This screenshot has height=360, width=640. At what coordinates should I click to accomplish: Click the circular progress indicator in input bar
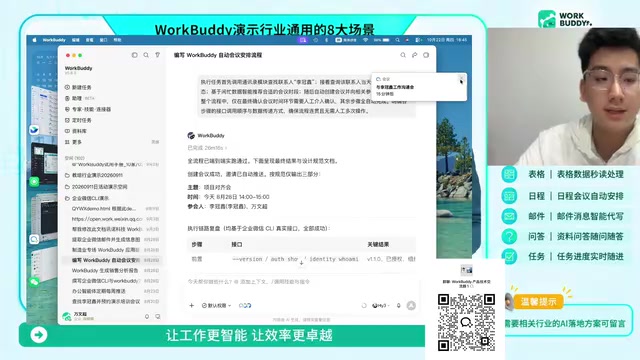(x=364, y=305)
